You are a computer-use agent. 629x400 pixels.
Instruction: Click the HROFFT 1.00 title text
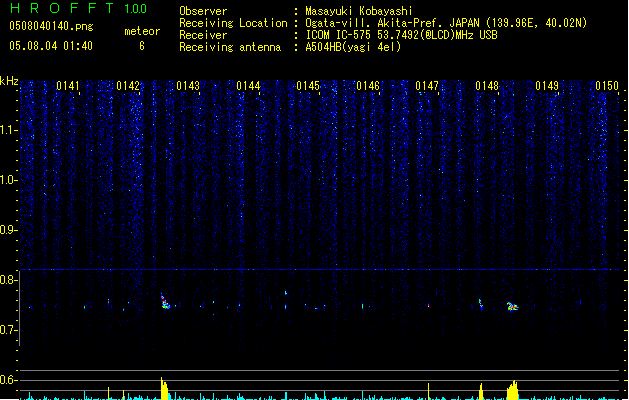(79, 8)
